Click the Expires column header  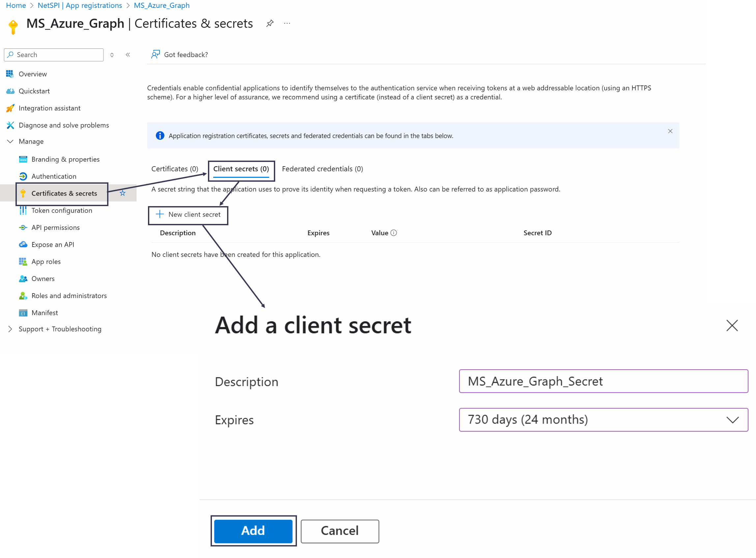[318, 233]
